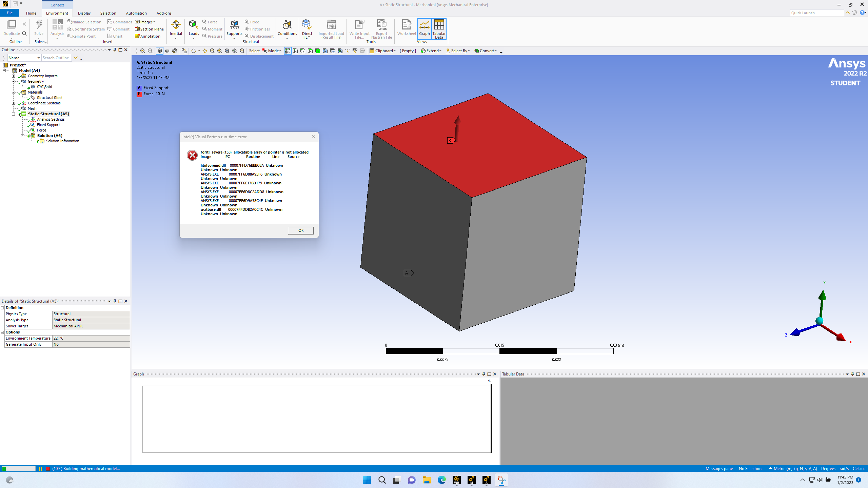Click OK in the Fortran error dialog
The height and width of the screenshot is (488, 868).
click(301, 230)
